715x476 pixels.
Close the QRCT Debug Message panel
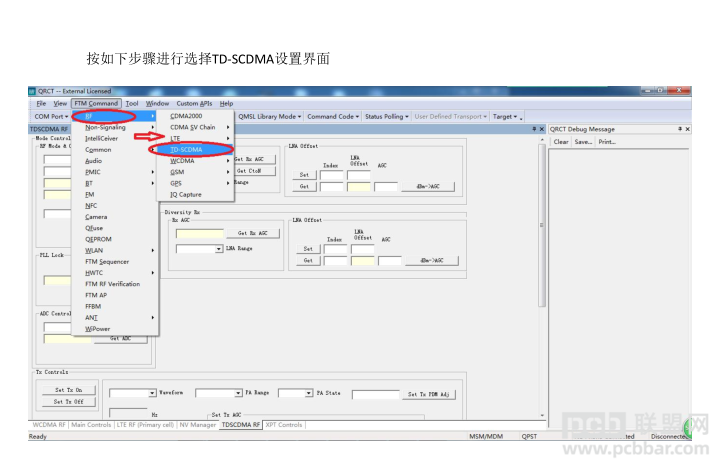688,129
